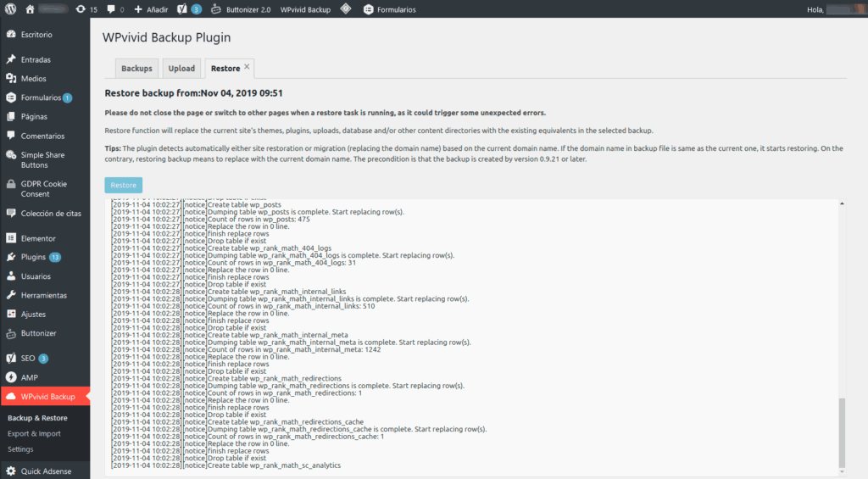Open the comments bubble icon in admin bar
This screenshot has height=479, width=868.
coord(114,9)
